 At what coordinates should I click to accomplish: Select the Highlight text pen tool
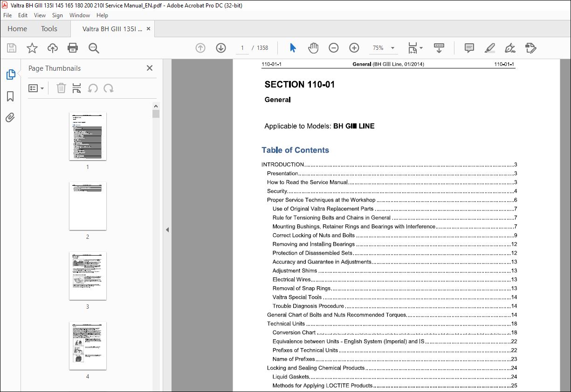point(489,48)
